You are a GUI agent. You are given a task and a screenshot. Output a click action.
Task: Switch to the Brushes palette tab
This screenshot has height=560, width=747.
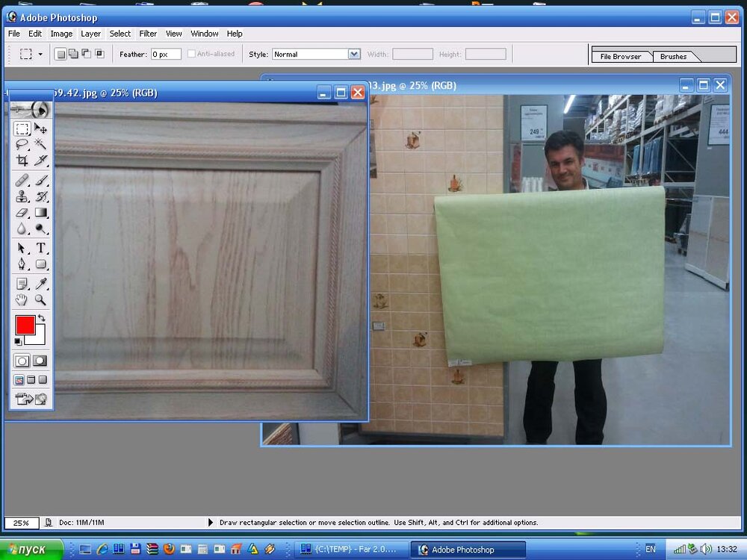pyautogui.click(x=673, y=57)
